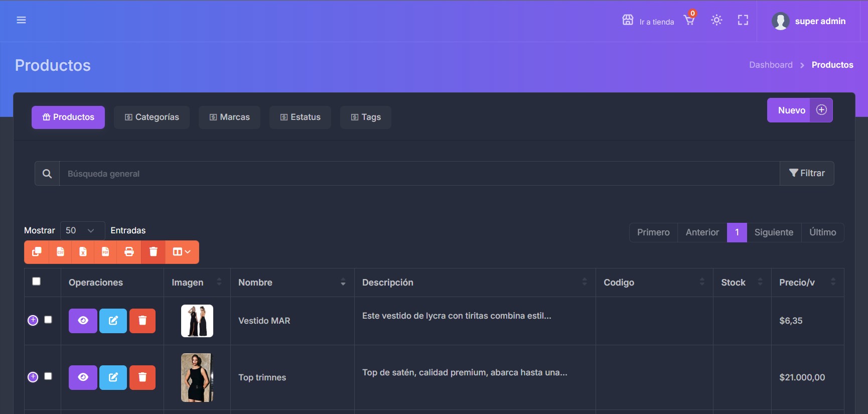Tick the select-all checkbox in header
Screen dimensions: 868x414
(37, 282)
